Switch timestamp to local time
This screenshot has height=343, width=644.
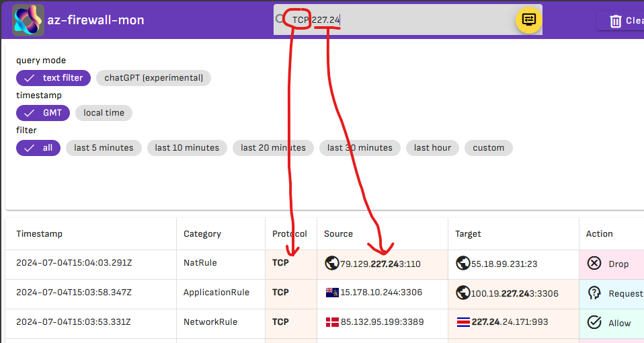click(104, 113)
